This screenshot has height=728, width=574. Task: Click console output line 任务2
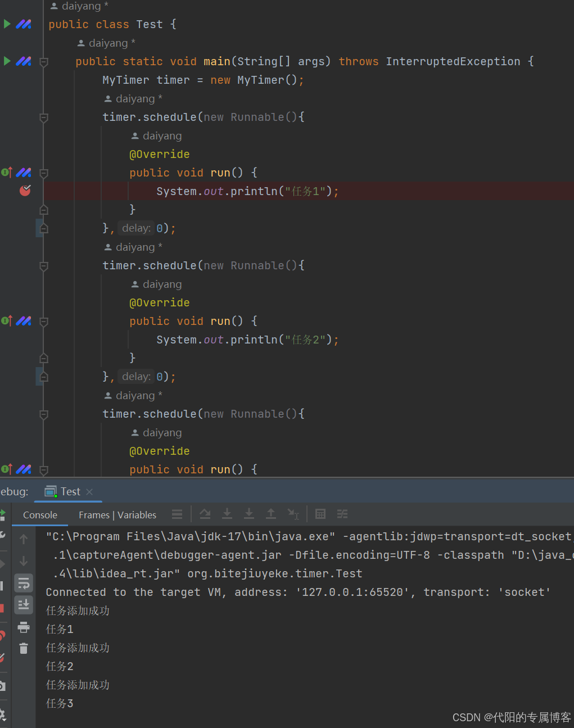click(60, 666)
